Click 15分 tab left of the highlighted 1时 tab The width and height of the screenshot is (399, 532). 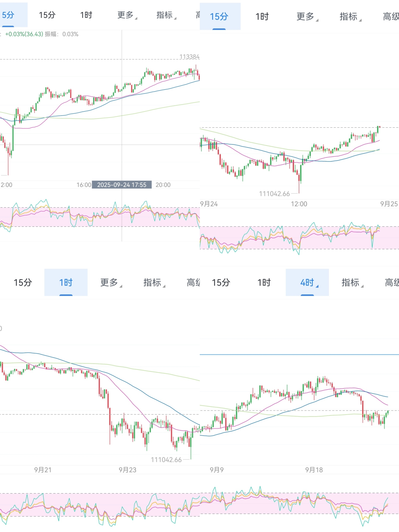23,282
